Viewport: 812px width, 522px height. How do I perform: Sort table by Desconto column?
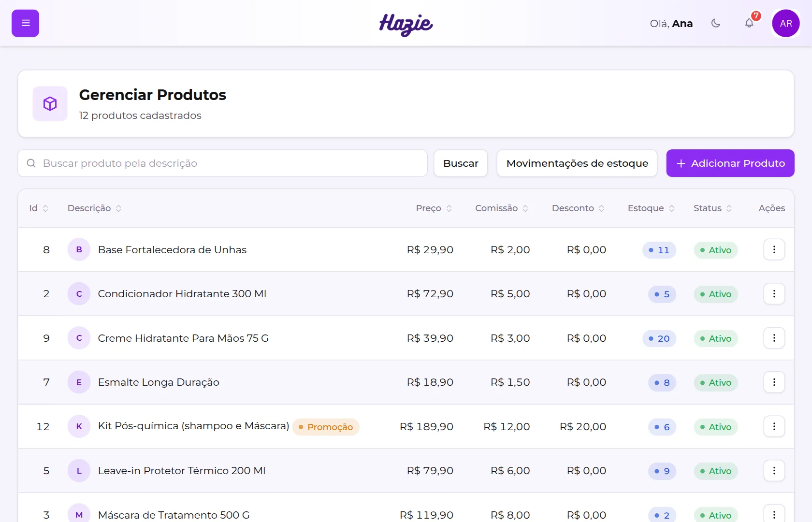coord(578,208)
